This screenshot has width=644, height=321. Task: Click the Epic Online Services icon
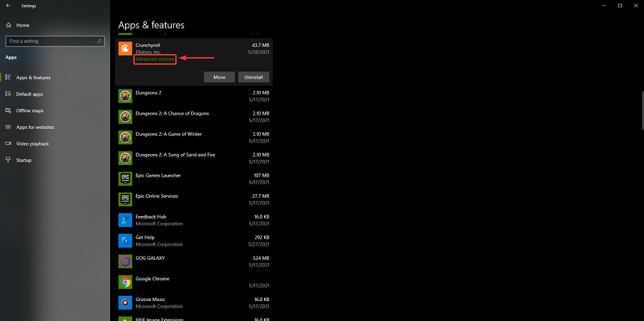pos(125,199)
